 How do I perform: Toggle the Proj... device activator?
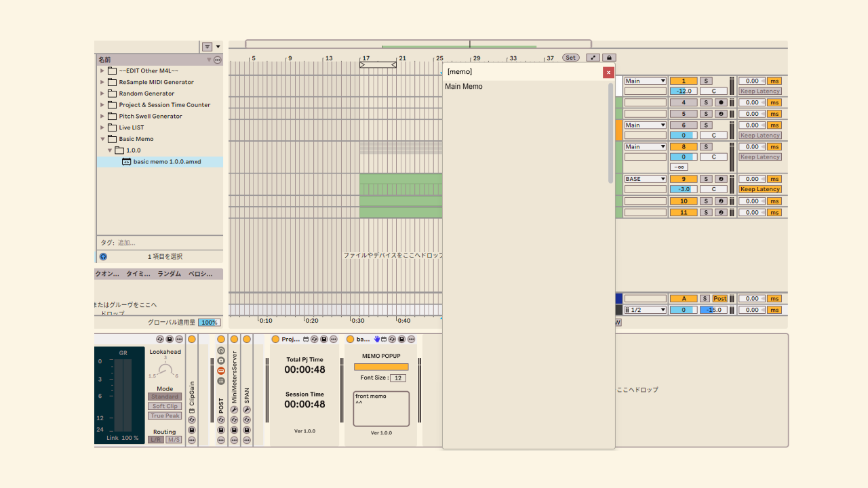pyautogui.click(x=275, y=339)
